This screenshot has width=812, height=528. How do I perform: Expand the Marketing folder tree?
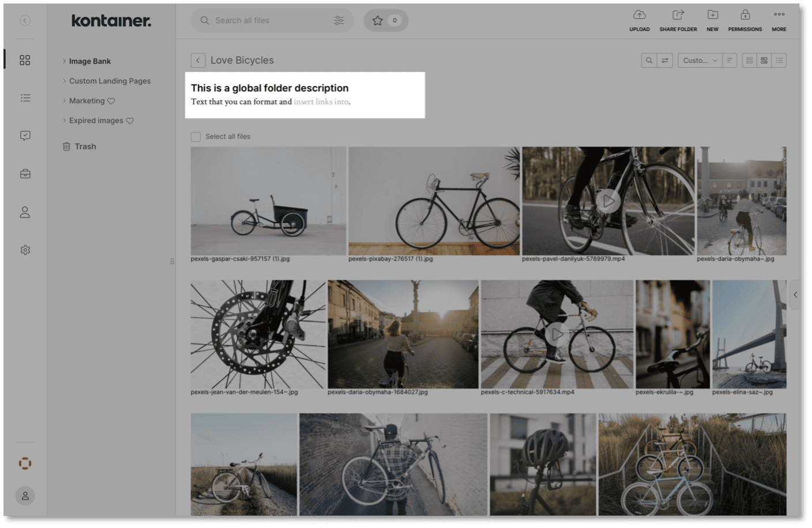pyautogui.click(x=64, y=101)
